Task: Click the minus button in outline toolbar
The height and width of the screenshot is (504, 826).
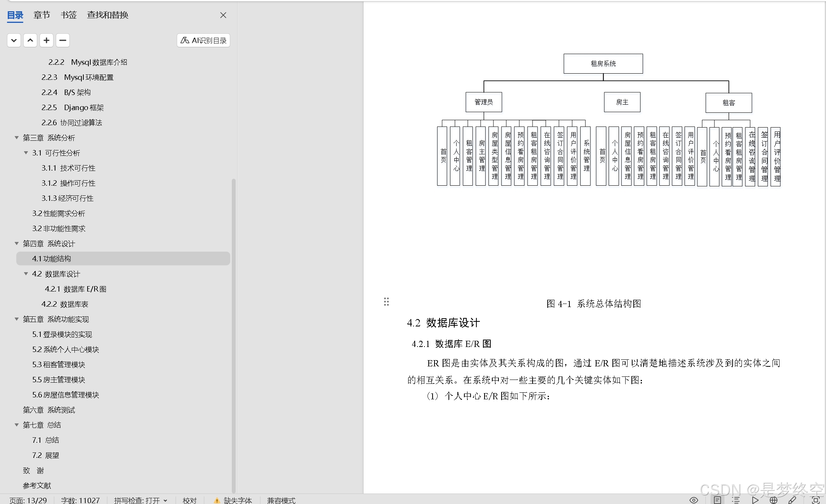Action: pos(63,40)
